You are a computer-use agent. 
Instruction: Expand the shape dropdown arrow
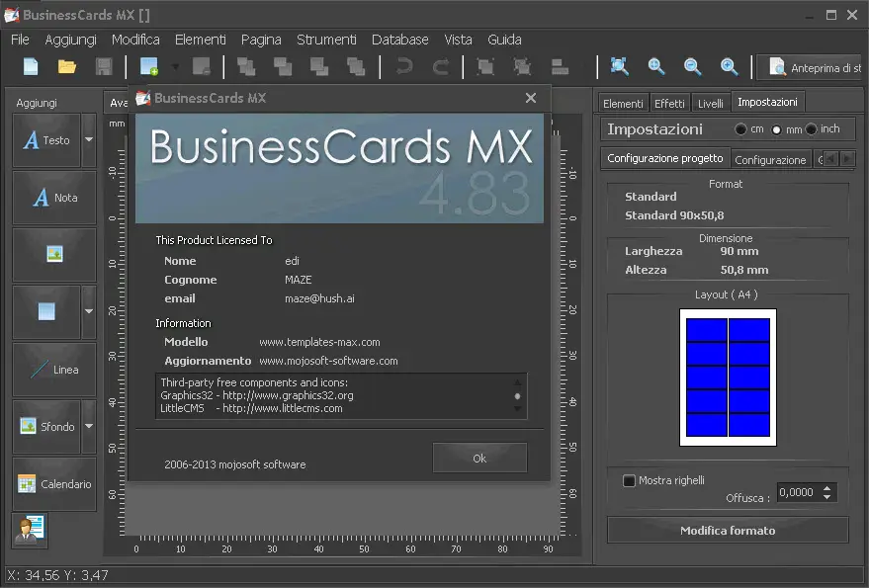89,311
